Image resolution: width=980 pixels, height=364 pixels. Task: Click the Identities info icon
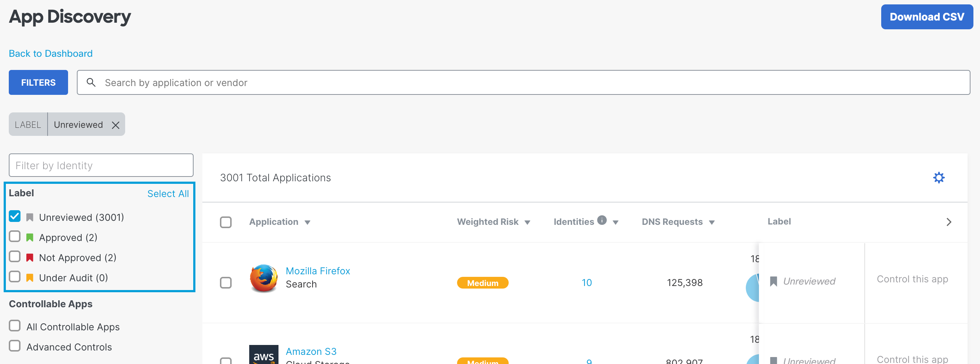coord(602,220)
